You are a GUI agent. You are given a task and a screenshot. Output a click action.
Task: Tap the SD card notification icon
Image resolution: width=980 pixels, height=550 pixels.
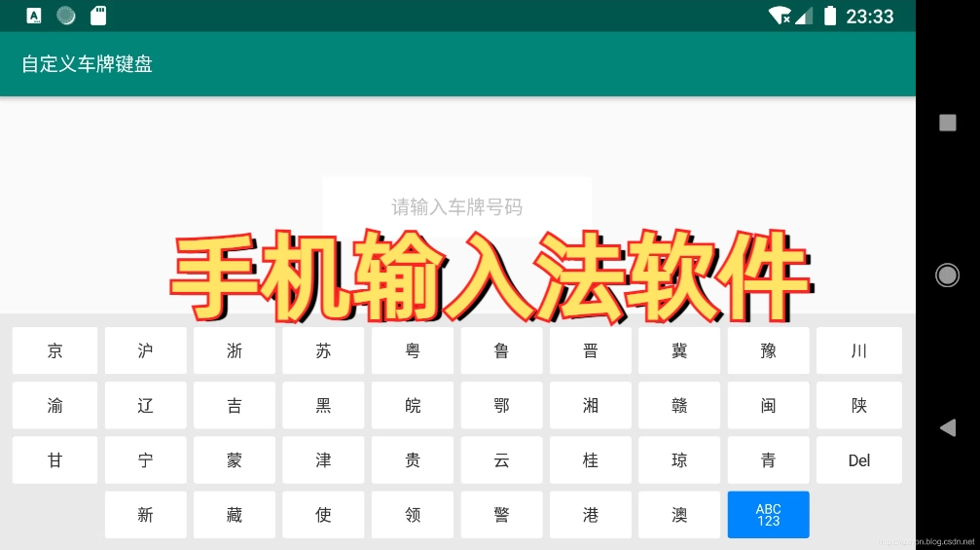point(97,16)
